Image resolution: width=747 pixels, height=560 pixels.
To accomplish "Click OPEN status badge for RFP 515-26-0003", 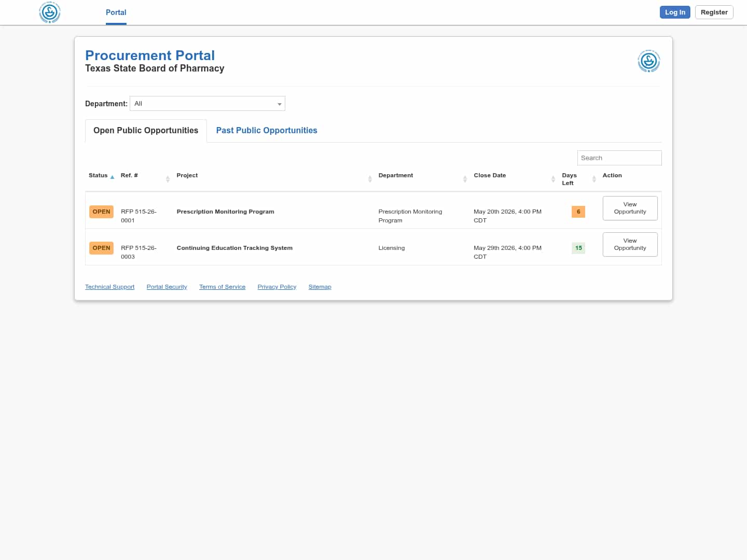I will tap(101, 248).
